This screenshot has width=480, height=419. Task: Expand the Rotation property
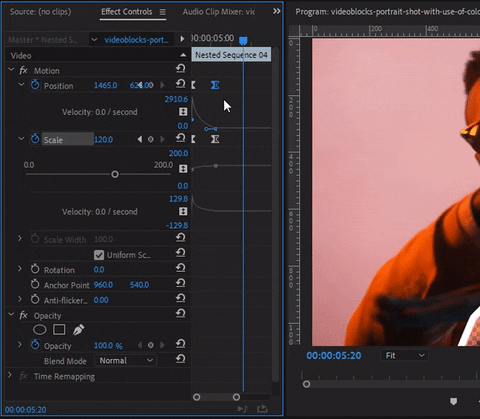(x=20, y=268)
